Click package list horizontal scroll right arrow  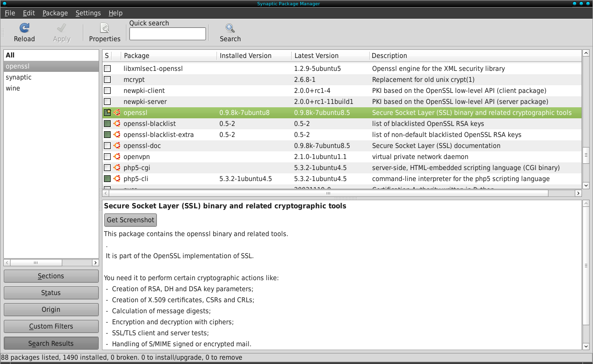(x=578, y=193)
